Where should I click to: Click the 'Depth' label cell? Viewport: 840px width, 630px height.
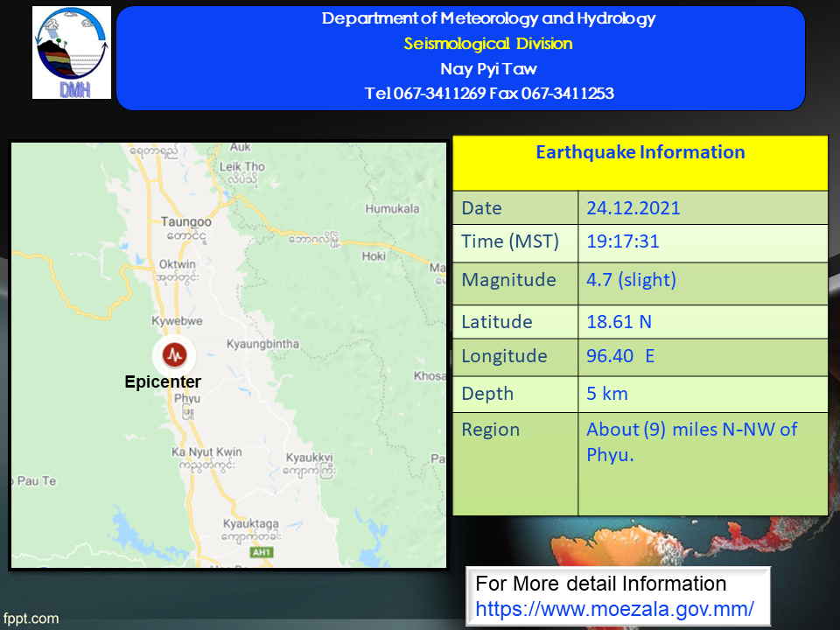[x=515, y=394]
